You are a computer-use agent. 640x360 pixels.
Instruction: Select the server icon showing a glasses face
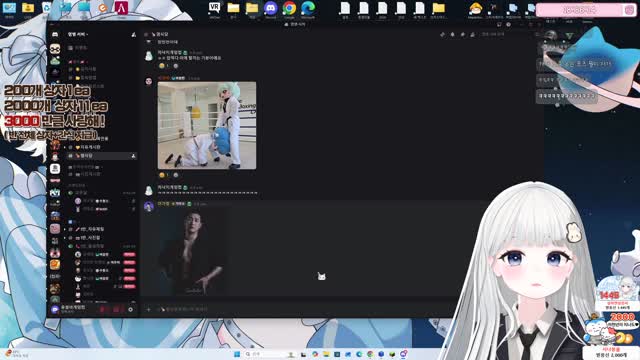[x=55, y=49]
